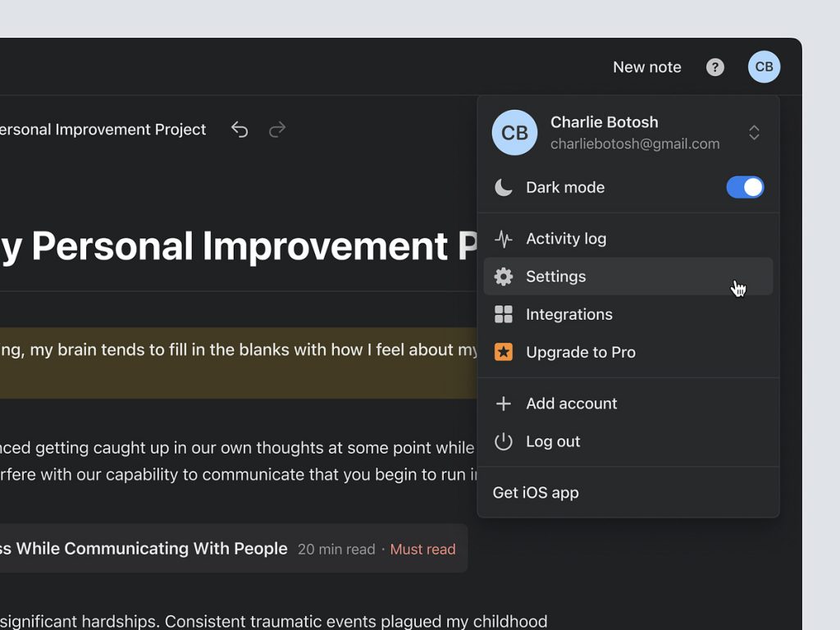Expand the account switcher chevrons

click(754, 133)
